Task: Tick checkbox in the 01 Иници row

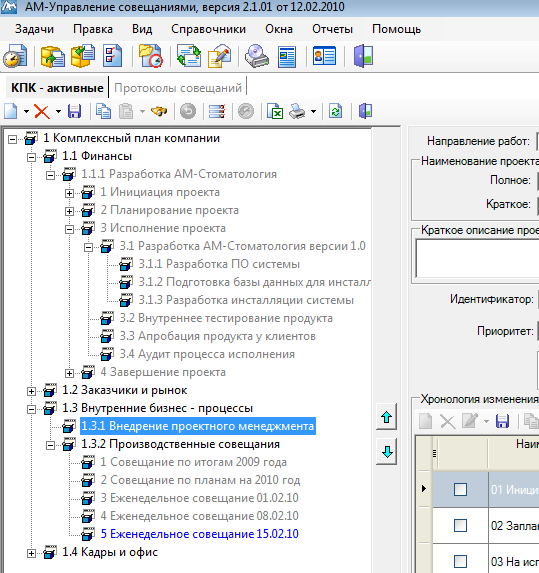Action: (460, 490)
